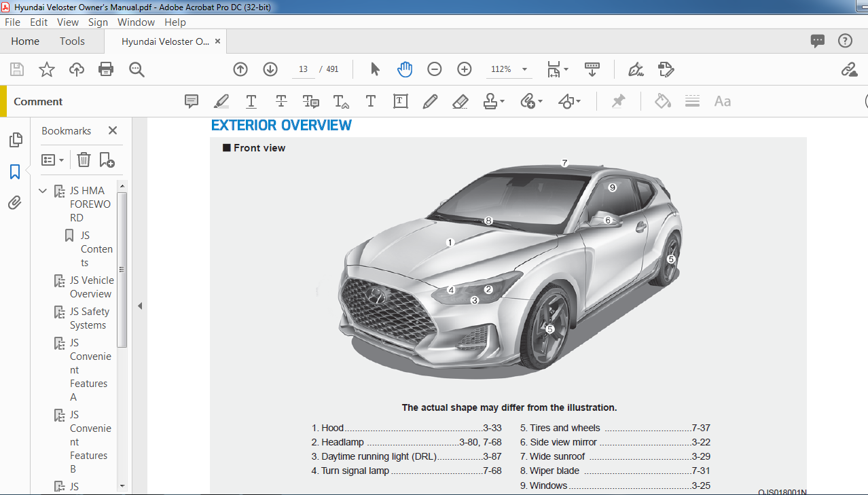
Task: Select the Pencil drawing tool
Action: [x=430, y=101]
